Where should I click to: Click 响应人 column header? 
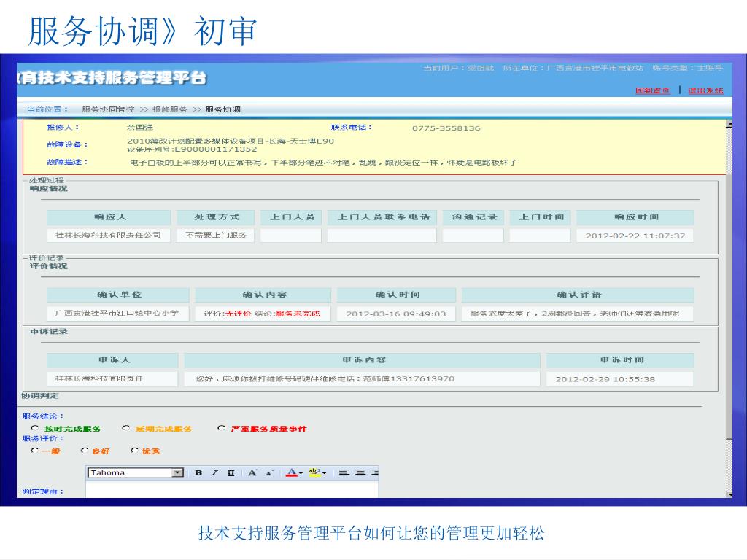click(x=109, y=217)
